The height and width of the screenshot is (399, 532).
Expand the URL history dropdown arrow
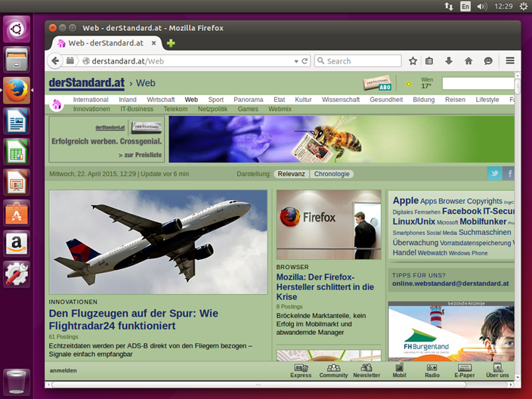coord(296,61)
